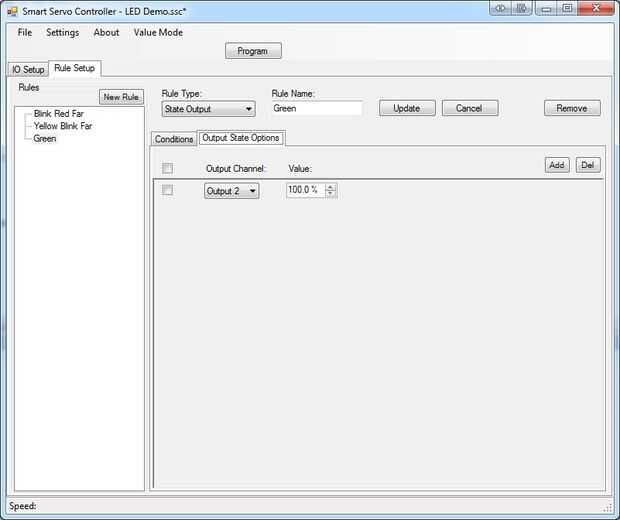Open the Settings menu
Image resolution: width=620 pixels, height=520 pixels.
(62, 32)
